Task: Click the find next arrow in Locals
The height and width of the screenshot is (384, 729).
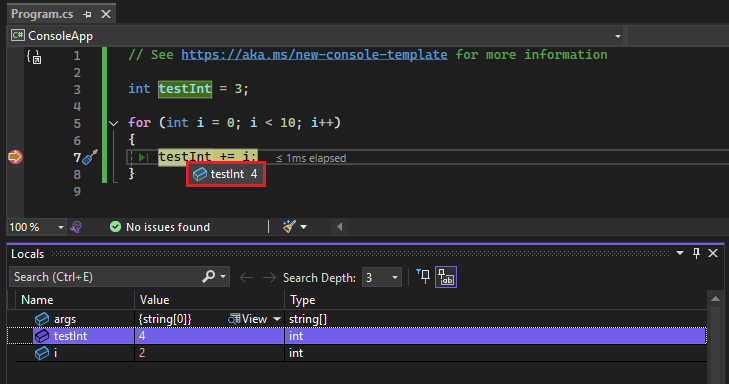Action: [269, 278]
